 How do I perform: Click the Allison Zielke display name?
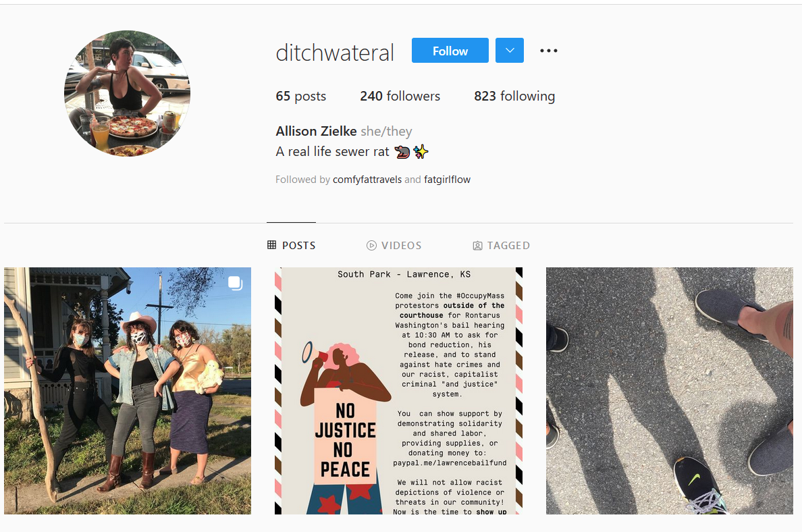(316, 132)
